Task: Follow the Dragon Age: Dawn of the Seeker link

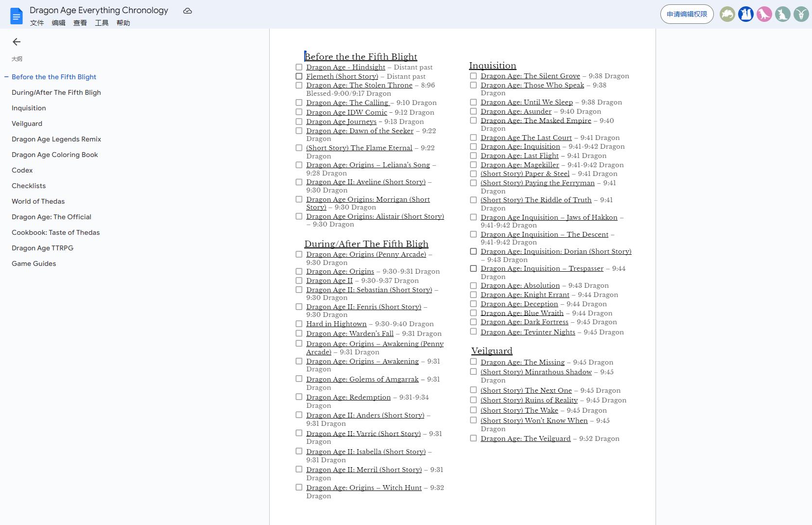Action: 360,131
